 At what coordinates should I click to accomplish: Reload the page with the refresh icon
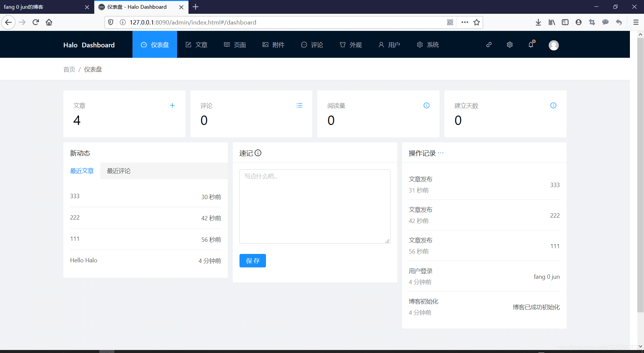pos(36,22)
